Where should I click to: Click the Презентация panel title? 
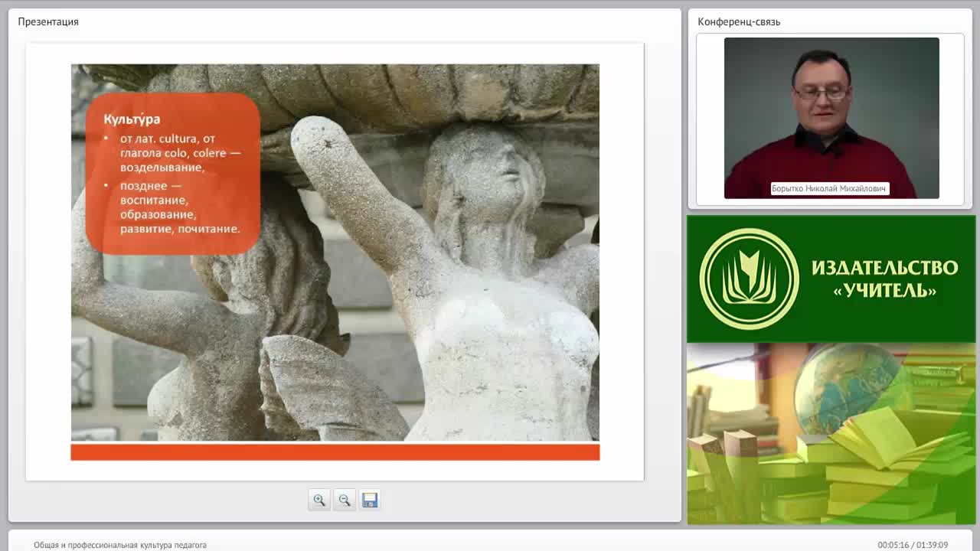tap(48, 21)
